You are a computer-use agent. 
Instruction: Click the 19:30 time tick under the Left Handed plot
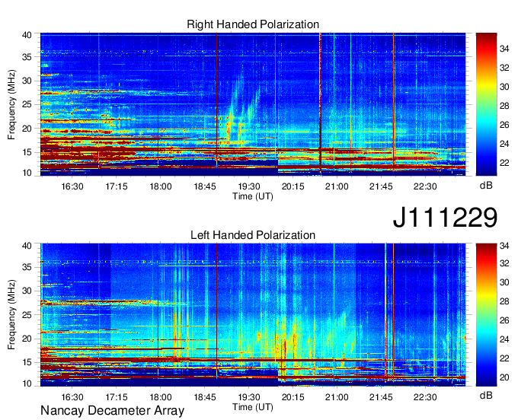[249, 397]
